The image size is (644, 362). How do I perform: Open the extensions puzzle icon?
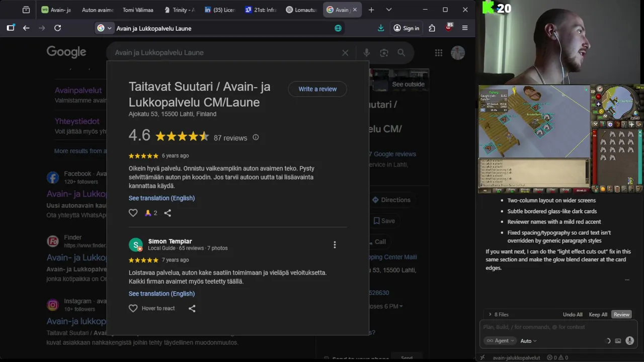tap(432, 28)
